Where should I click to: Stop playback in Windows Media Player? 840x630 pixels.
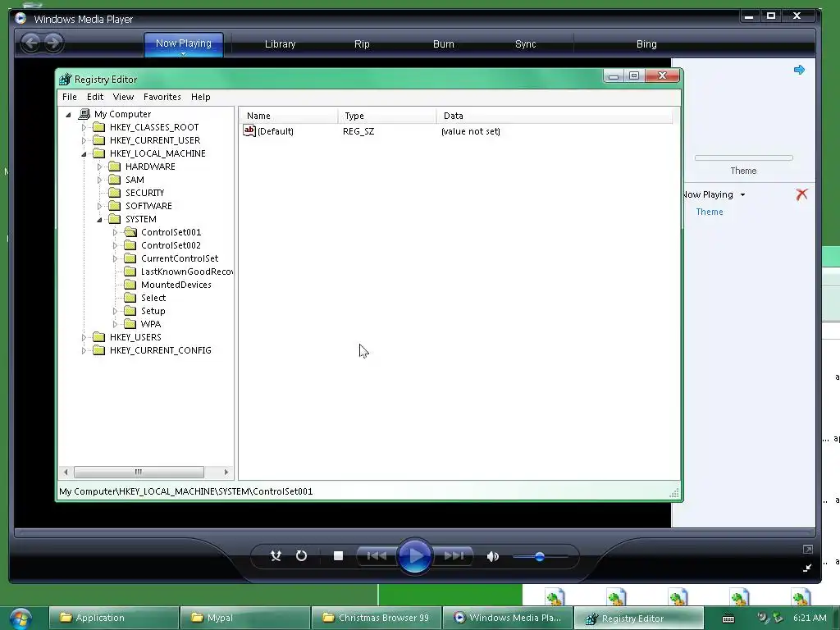coord(338,556)
